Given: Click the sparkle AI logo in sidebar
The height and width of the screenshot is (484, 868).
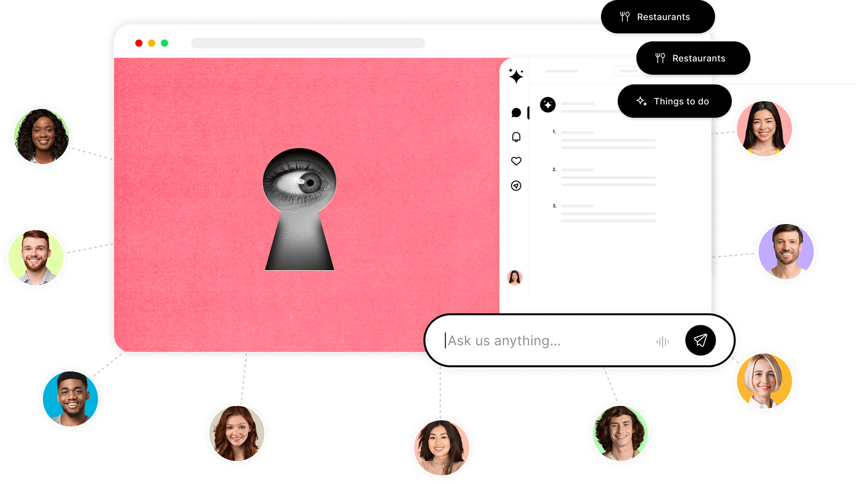Looking at the screenshot, I should (x=516, y=76).
